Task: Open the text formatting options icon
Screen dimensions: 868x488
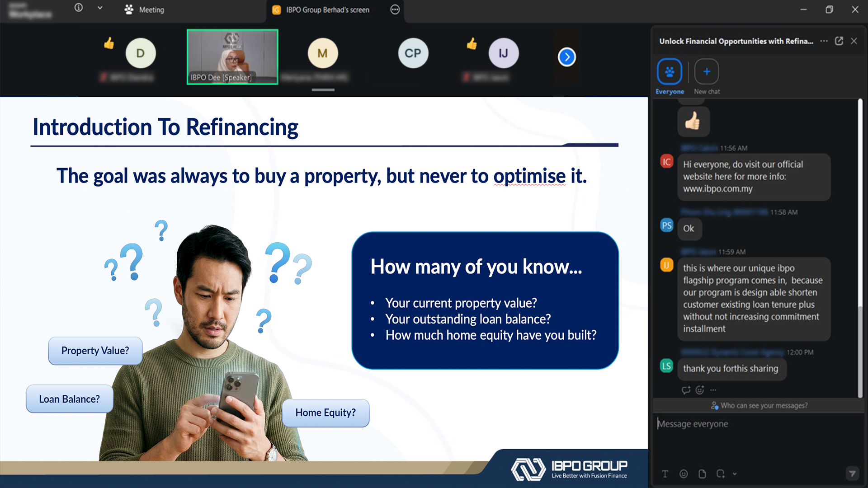Action: [665, 474]
